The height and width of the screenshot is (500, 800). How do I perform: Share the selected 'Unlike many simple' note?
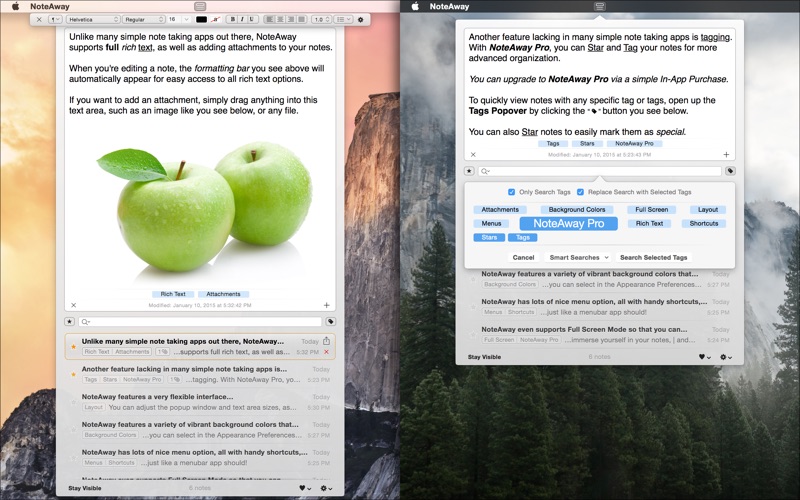click(x=327, y=341)
